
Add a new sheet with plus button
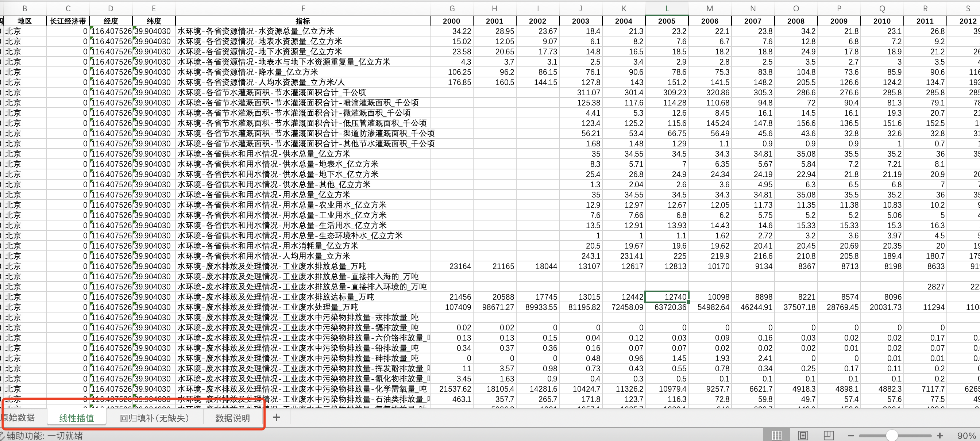coord(277,417)
